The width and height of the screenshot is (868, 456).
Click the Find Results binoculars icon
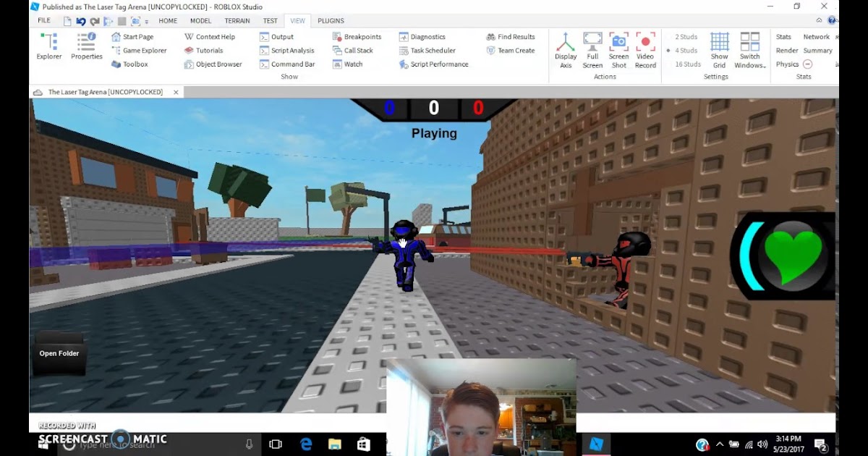click(491, 37)
